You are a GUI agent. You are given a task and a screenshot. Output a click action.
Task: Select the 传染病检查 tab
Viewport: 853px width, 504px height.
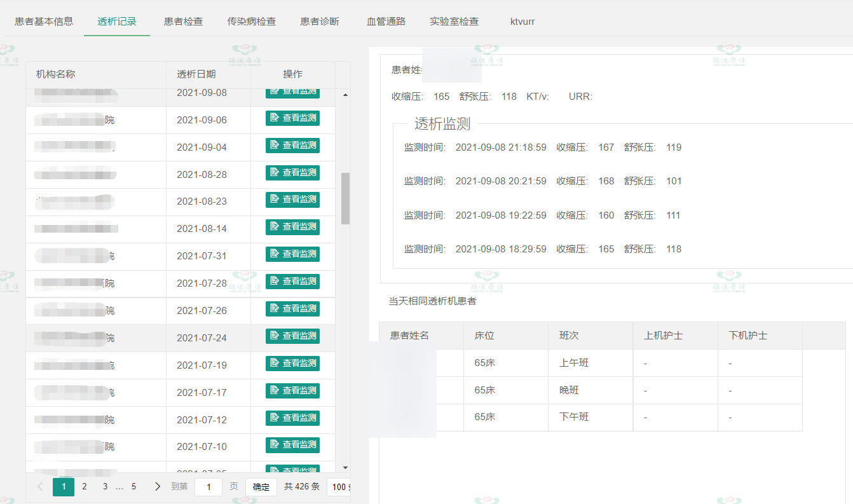[252, 21]
